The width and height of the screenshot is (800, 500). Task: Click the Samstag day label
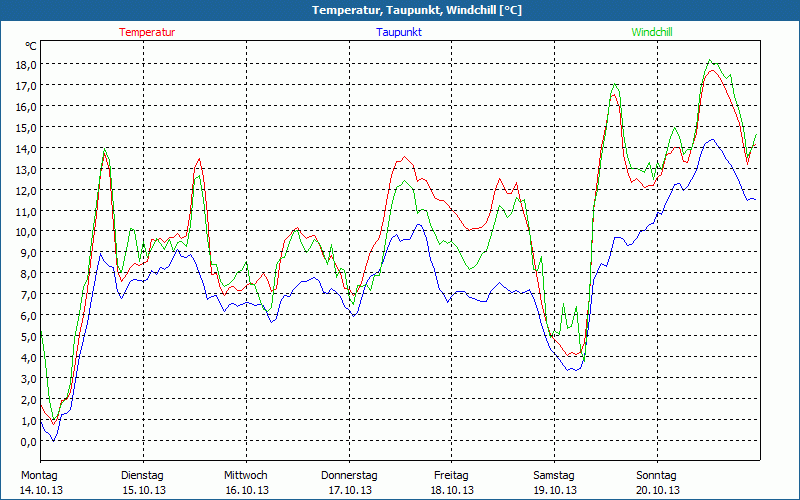point(554,476)
